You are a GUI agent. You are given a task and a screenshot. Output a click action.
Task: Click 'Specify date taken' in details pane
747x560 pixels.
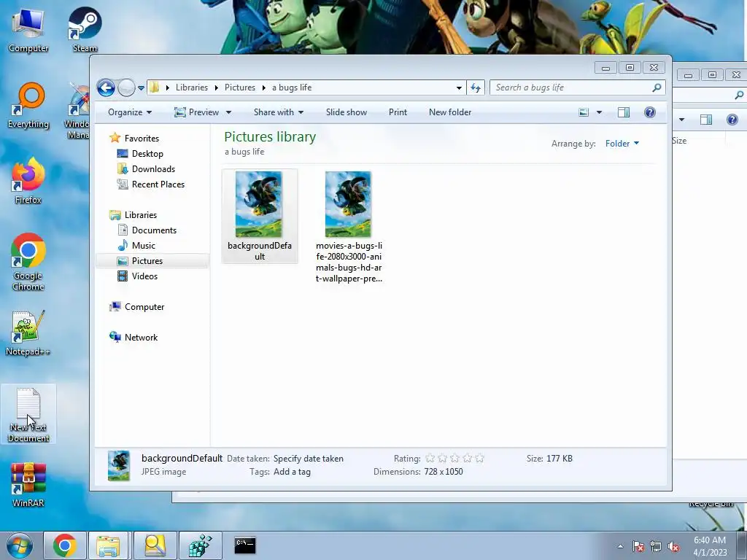[x=309, y=459]
